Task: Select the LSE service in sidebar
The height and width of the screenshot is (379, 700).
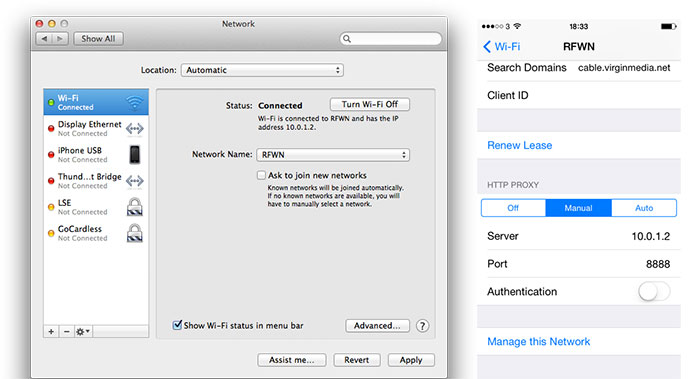Action: pos(96,207)
